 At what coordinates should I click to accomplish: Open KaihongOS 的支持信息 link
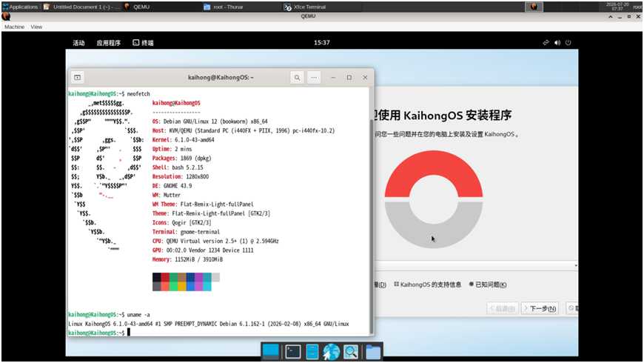(427, 284)
